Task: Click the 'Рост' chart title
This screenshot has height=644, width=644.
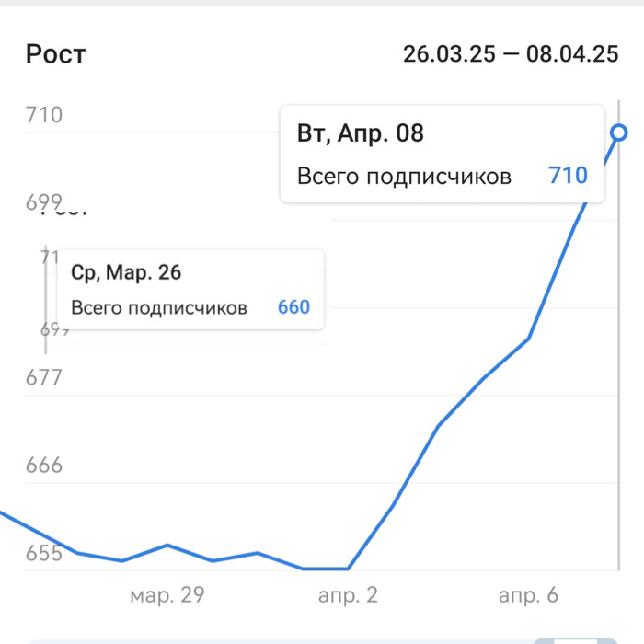Action: tap(56, 54)
